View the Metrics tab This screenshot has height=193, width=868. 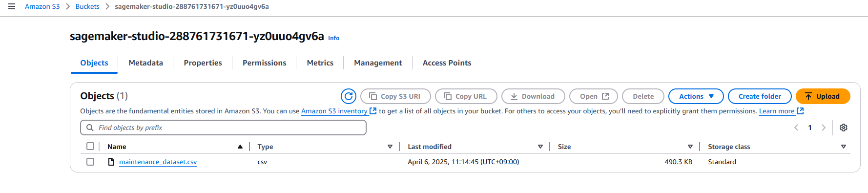pyautogui.click(x=320, y=63)
